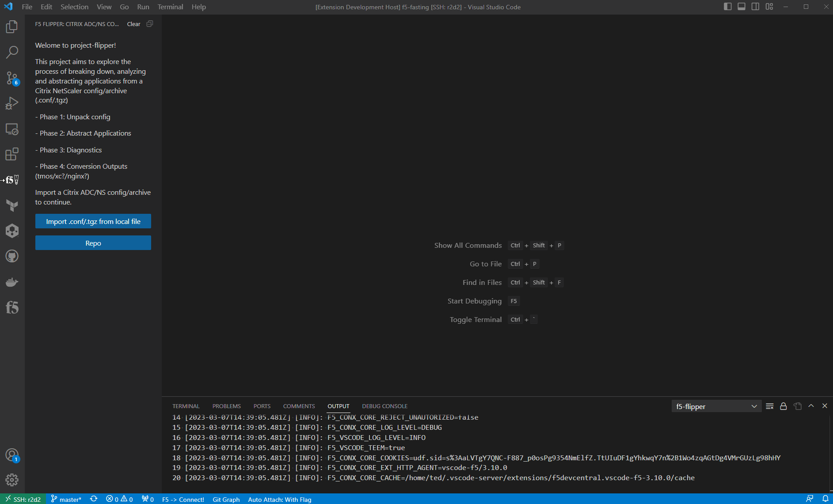Click output scrollbar at panel right edge
This screenshot has width=833, height=504.
click(830, 453)
